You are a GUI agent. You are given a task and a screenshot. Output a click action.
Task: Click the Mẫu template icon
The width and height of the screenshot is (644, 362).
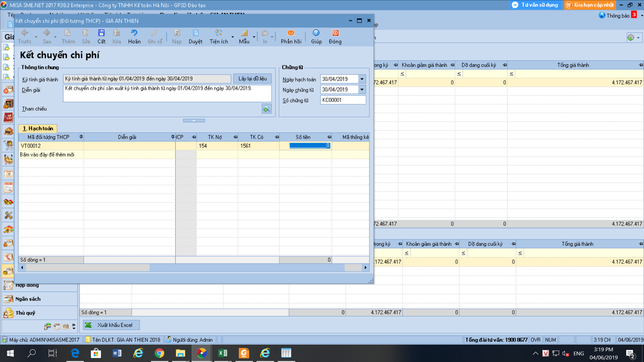click(244, 33)
